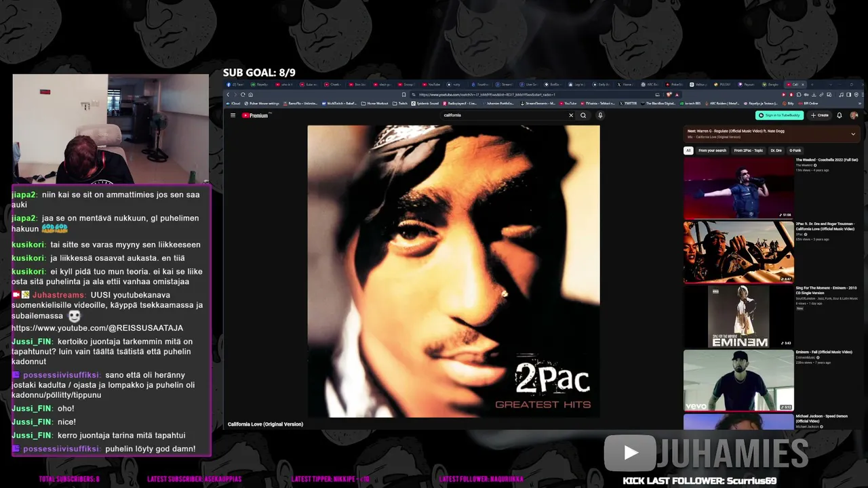Viewport: 868px width, 488px height.
Task: Open the iCloud bookmark
Action: pyautogui.click(x=235, y=104)
